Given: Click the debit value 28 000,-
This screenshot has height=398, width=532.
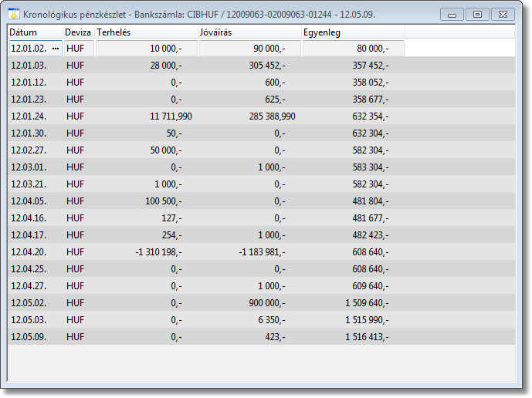Looking at the screenshot, I should click(x=166, y=66).
